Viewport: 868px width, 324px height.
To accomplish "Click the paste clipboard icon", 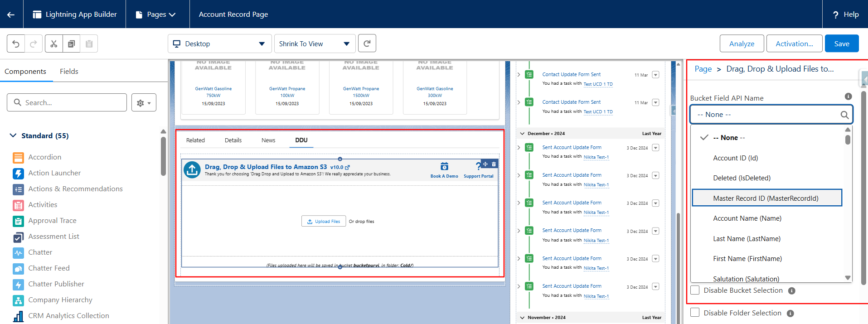I will tap(89, 44).
